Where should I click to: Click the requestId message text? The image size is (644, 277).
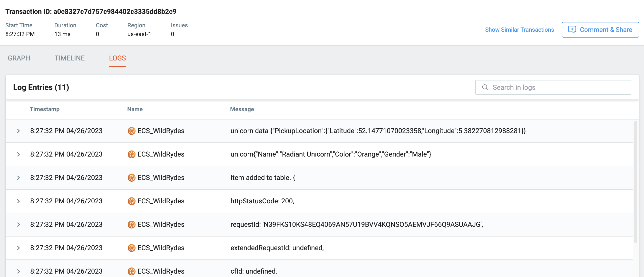(357, 225)
